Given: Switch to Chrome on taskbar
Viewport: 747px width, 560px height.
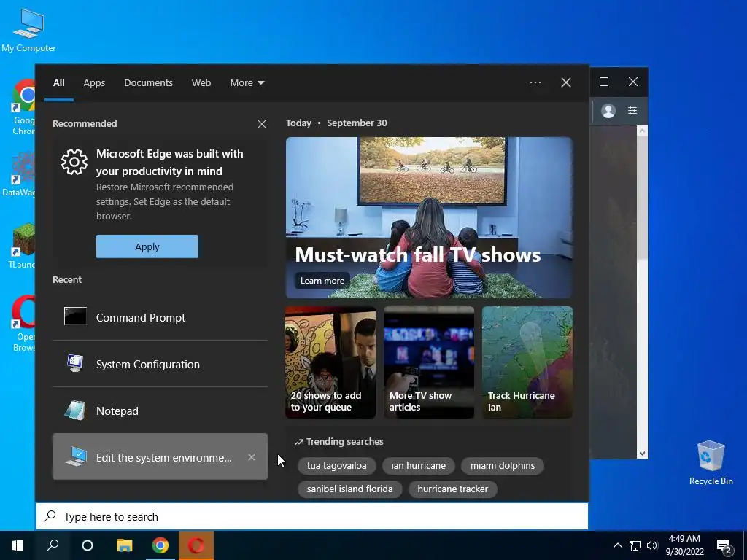Looking at the screenshot, I should pos(160,545).
